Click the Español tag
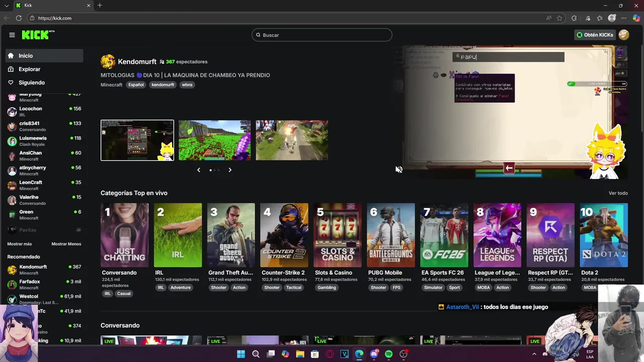The image size is (644, 362). click(x=136, y=84)
